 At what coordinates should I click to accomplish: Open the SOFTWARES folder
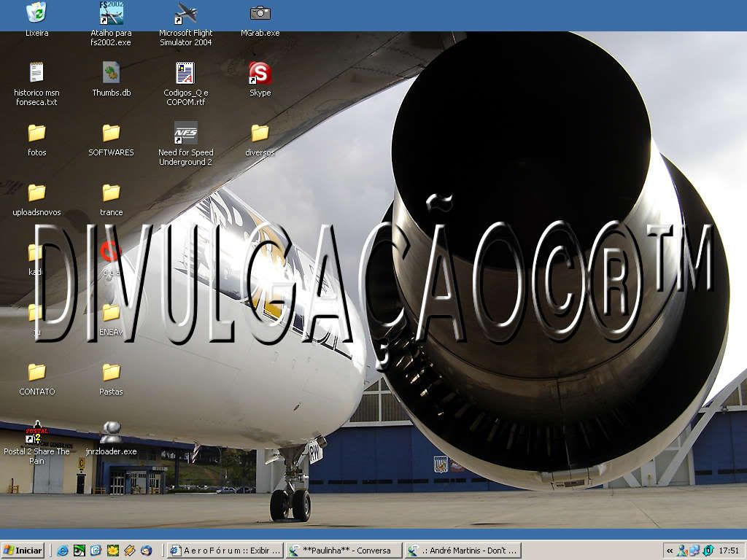pyautogui.click(x=111, y=133)
